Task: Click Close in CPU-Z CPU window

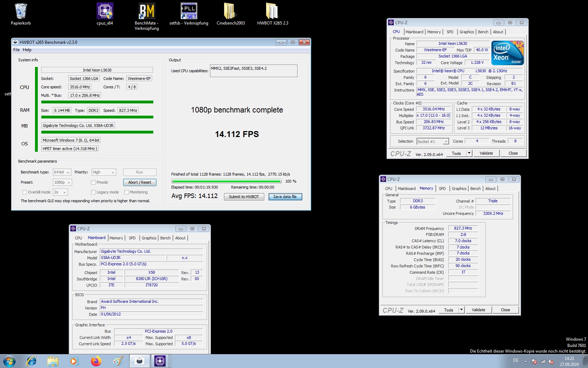Action: coord(513,153)
